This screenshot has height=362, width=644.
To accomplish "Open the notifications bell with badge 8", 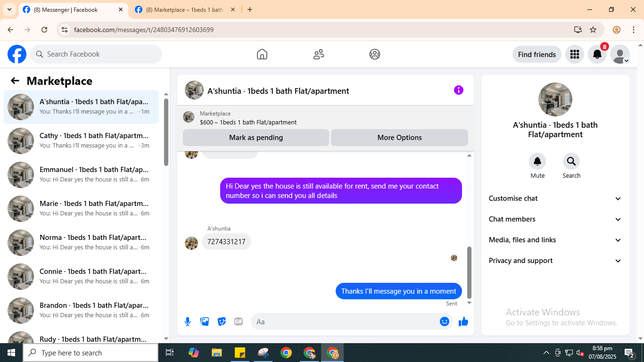I will pos(597,54).
